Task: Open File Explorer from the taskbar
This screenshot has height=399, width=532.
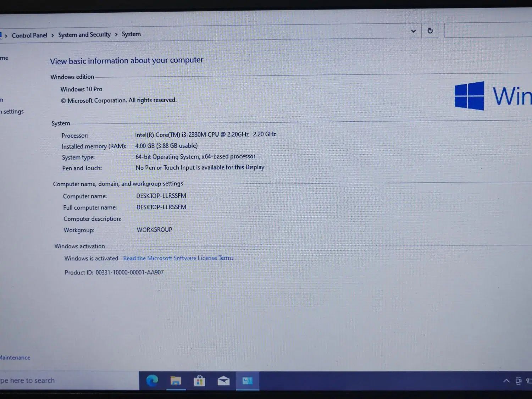Action: pyautogui.click(x=176, y=381)
